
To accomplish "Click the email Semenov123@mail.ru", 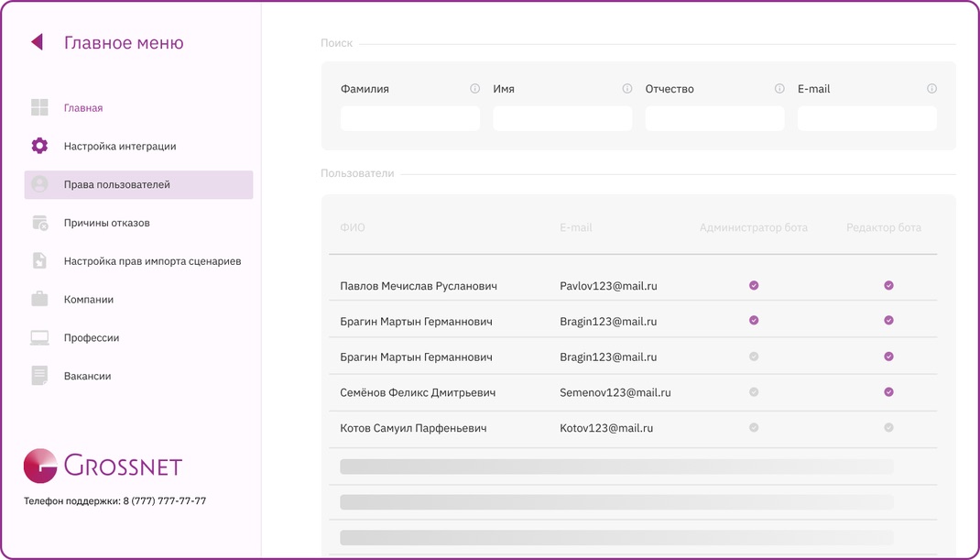I will (x=615, y=393).
